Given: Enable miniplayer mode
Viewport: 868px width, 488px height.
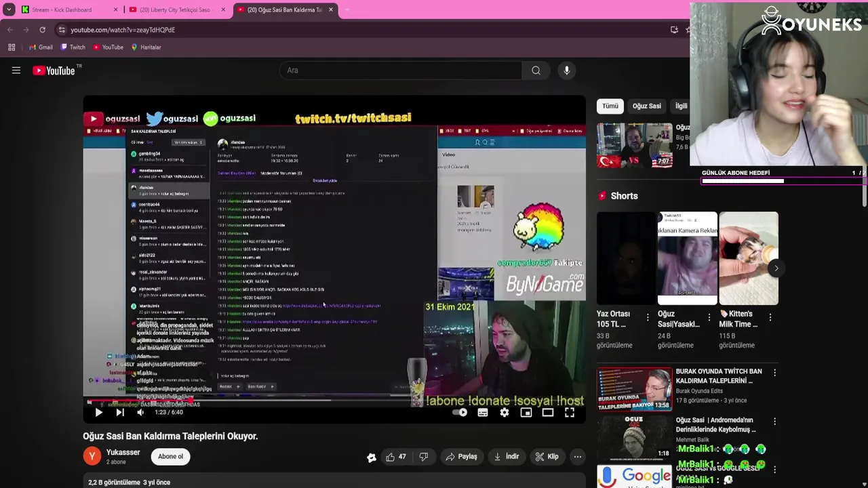Looking at the screenshot, I should 526,412.
